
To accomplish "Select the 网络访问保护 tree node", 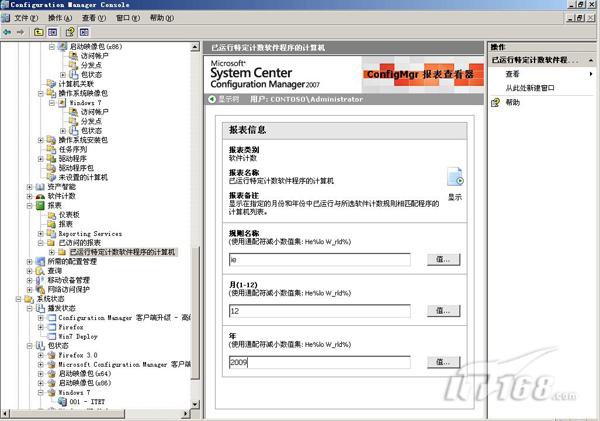I will click(x=68, y=289).
